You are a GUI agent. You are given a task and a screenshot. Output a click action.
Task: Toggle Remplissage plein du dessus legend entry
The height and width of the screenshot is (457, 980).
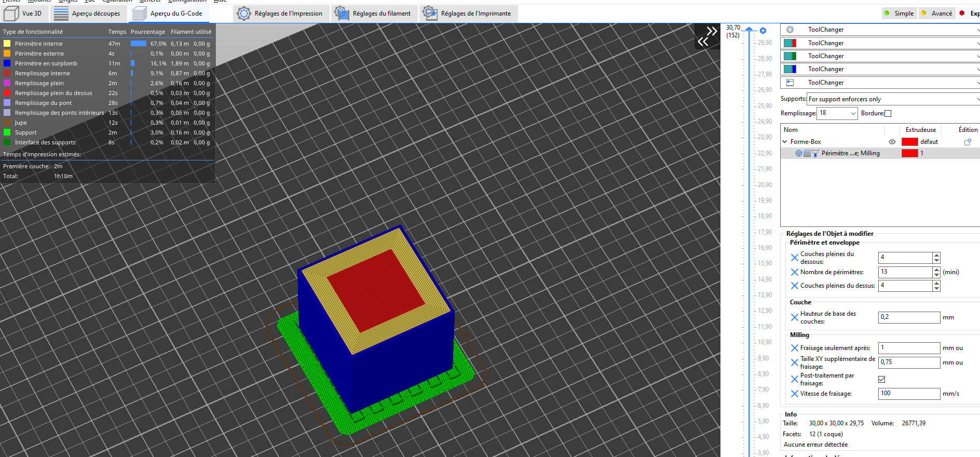(x=107, y=93)
